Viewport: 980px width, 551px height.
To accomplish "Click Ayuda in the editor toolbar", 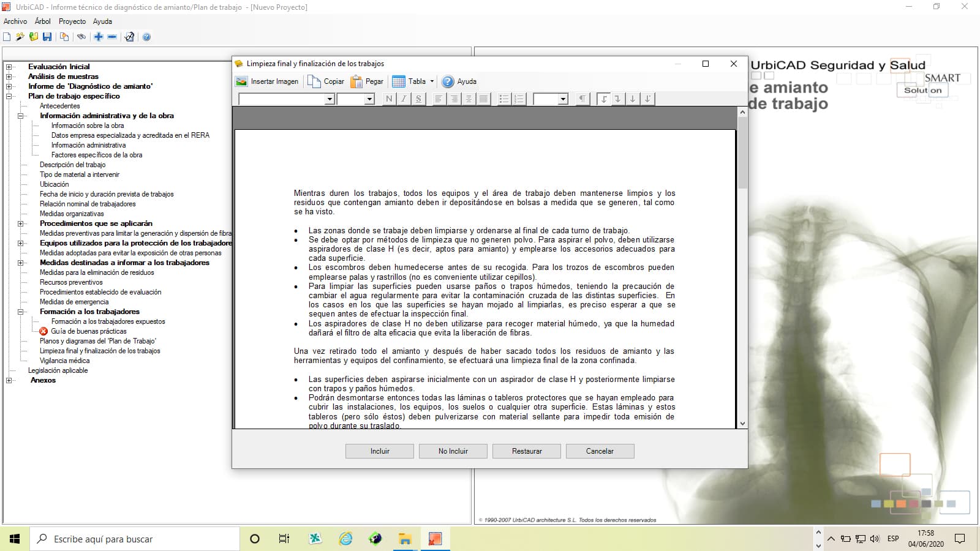I will pos(459,81).
